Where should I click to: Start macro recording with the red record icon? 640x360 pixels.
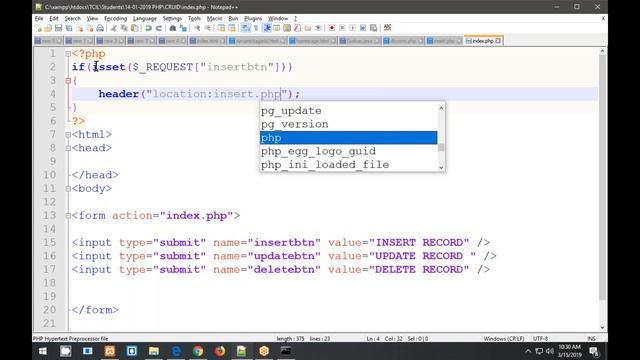(x=332, y=28)
